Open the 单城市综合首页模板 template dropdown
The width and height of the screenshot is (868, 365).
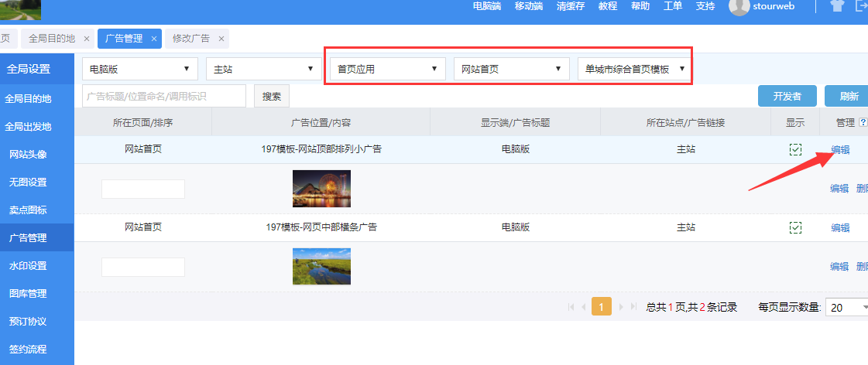point(635,69)
